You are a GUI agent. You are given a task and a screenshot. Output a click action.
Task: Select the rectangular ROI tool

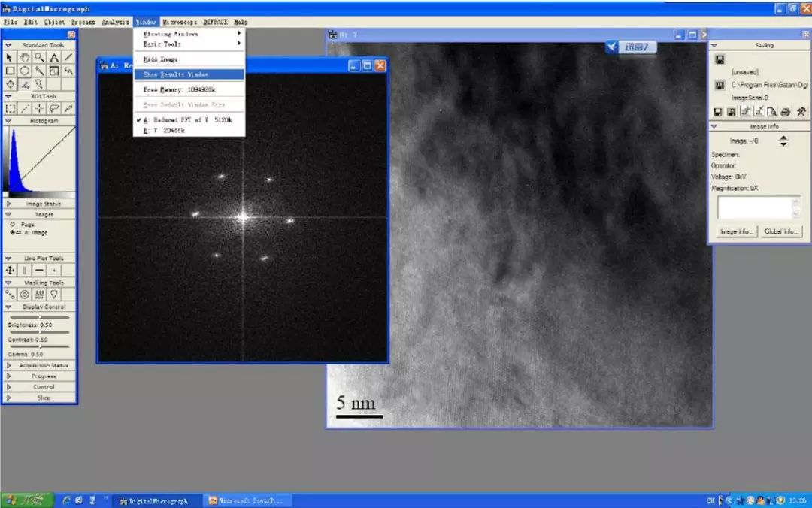[x=10, y=109]
